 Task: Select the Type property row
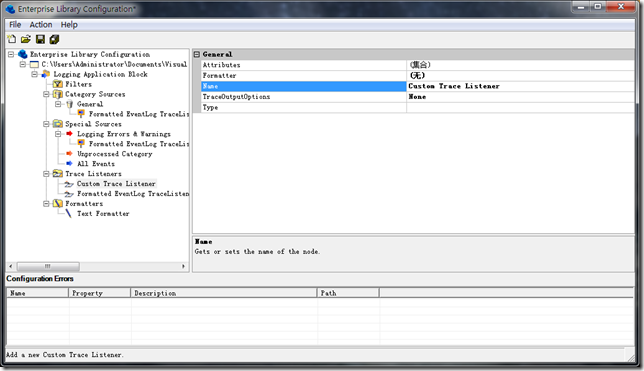click(x=417, y=108)
